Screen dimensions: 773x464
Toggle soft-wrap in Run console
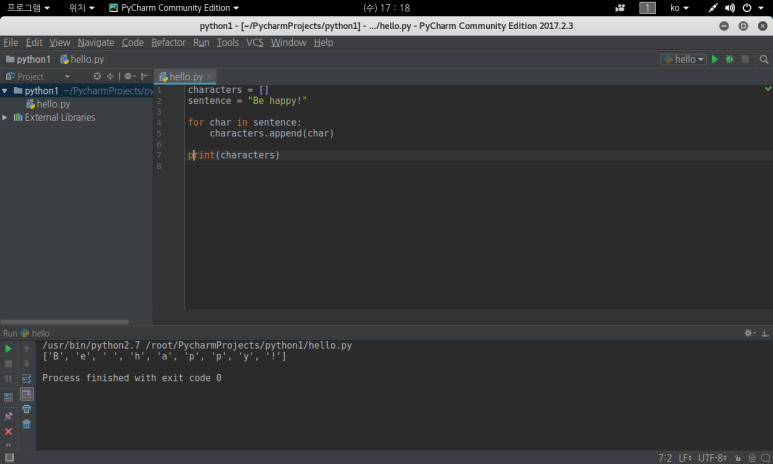[x=27, y=379]
